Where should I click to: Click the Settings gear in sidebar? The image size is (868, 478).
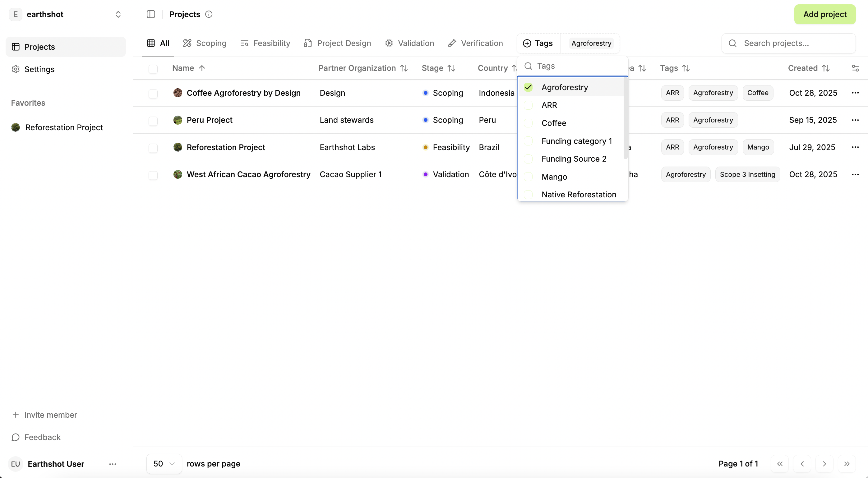click(x=16, y=69)
